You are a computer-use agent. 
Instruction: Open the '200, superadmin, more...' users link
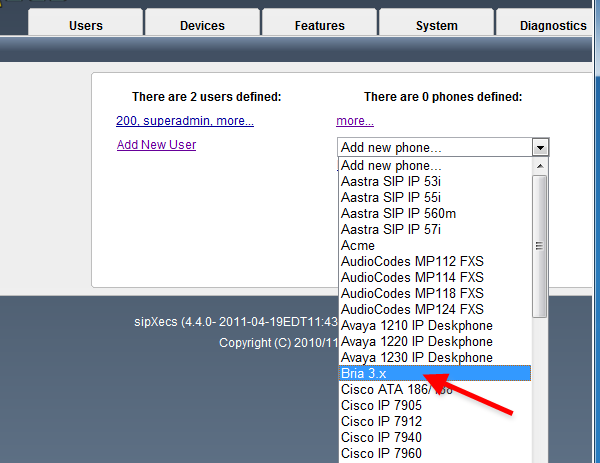click(x=185, y=121)
